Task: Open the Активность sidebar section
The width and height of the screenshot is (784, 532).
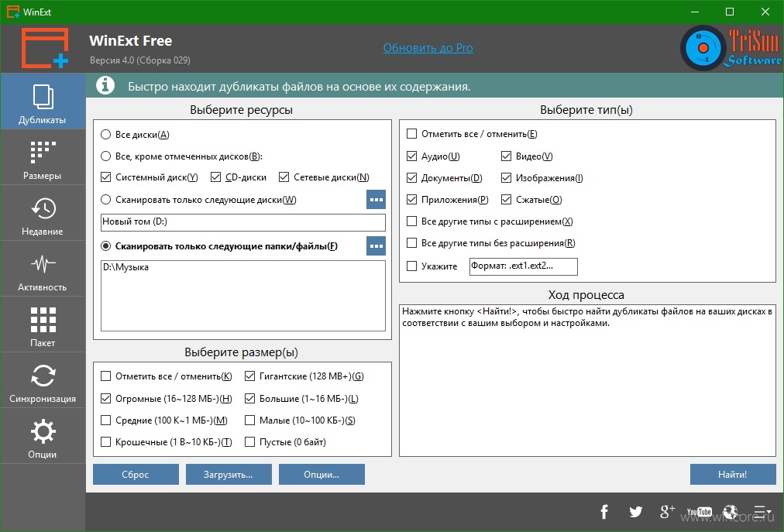Action: 43,269
